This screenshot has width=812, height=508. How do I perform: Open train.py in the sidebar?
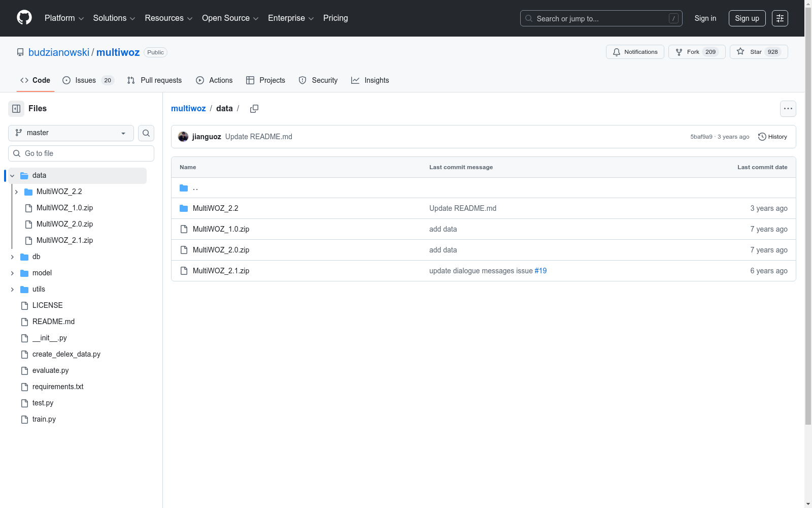tap(44, 419)
